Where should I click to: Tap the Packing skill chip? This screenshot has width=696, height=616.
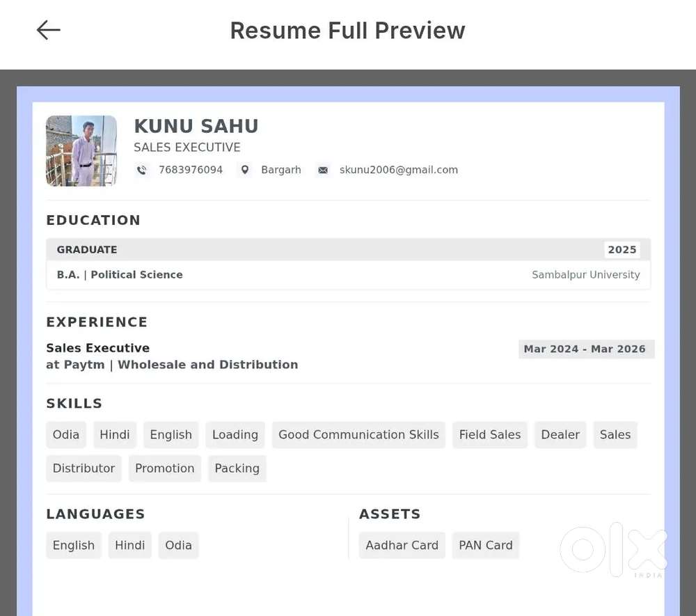(x=237, y=468)
